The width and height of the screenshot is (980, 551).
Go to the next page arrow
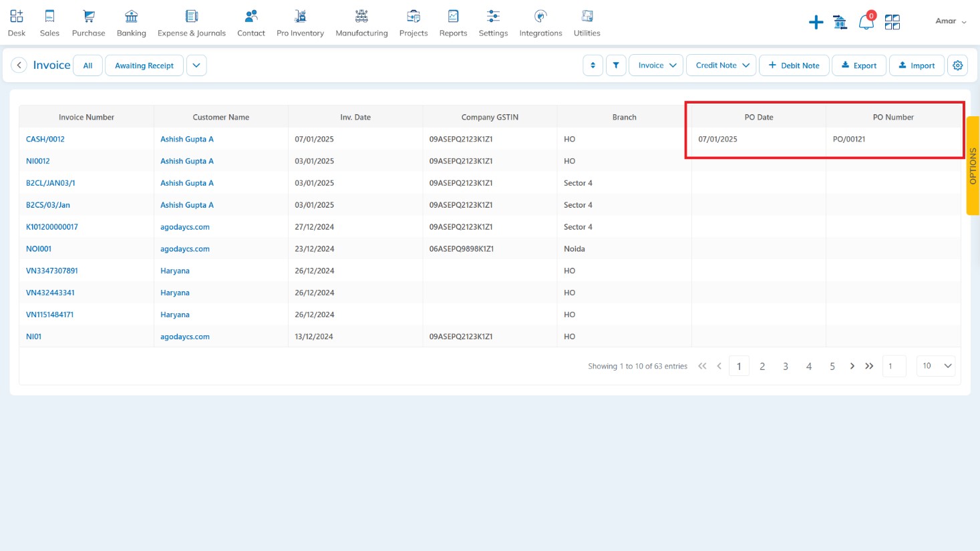[852, 366]
